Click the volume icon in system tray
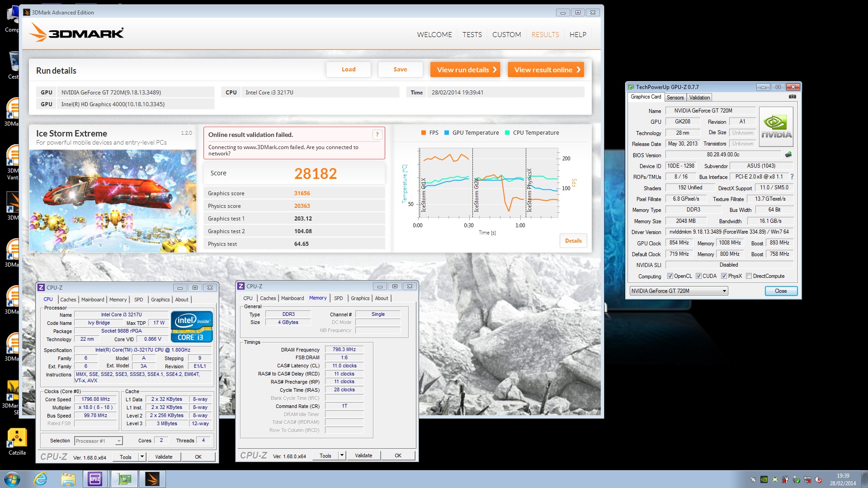The height and width of the screenshot is (488, 868). 818,479
